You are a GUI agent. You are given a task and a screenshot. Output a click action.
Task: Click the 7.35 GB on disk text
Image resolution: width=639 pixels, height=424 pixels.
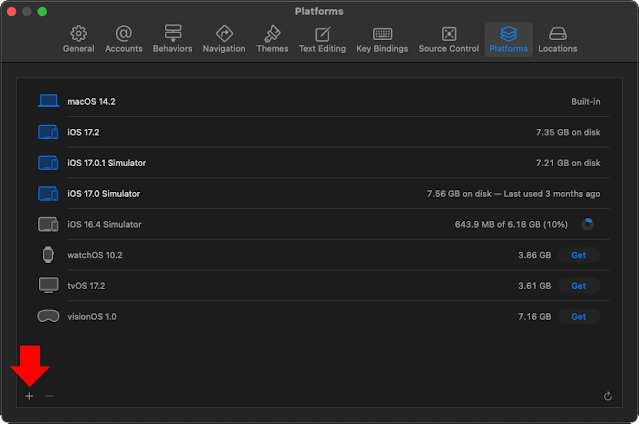click(x=568, y=132)
